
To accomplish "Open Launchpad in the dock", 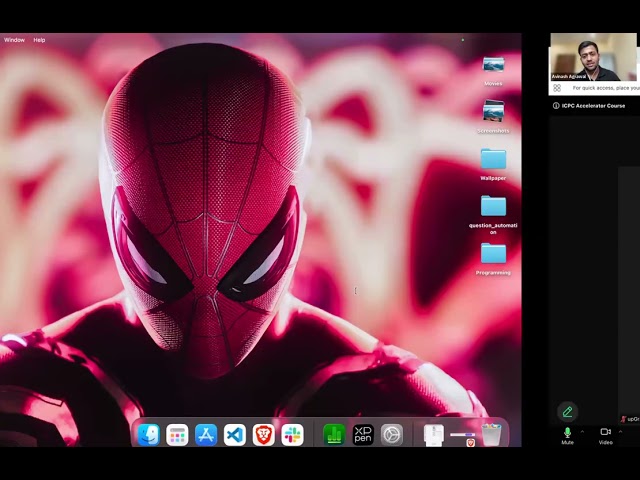I will [177, 434].
